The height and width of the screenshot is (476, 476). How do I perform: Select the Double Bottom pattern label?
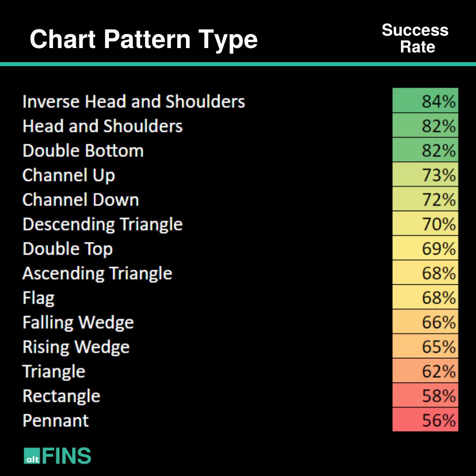83,151
